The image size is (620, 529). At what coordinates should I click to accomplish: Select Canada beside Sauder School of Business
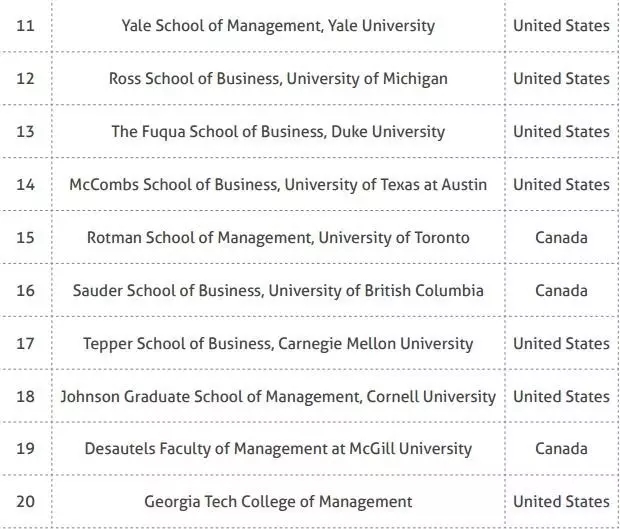click(x=561, y=291)
